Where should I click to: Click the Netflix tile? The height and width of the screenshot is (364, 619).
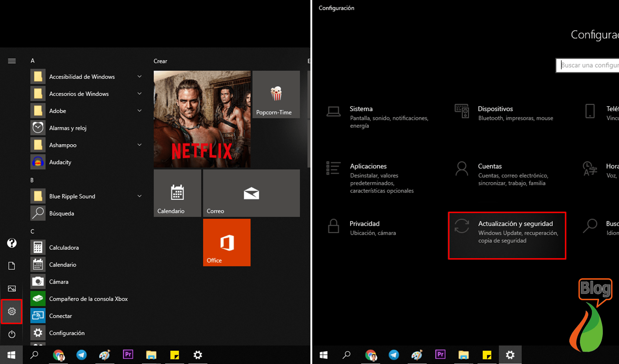(x=202, y=119)
